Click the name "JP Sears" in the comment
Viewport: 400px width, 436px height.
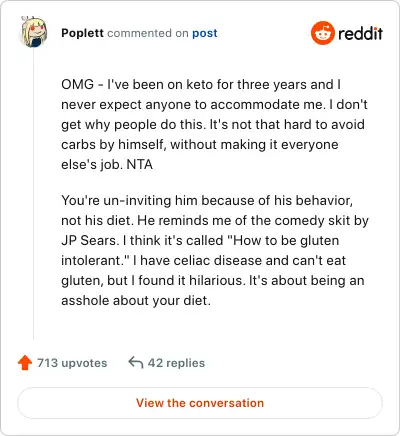click(89, 240)
